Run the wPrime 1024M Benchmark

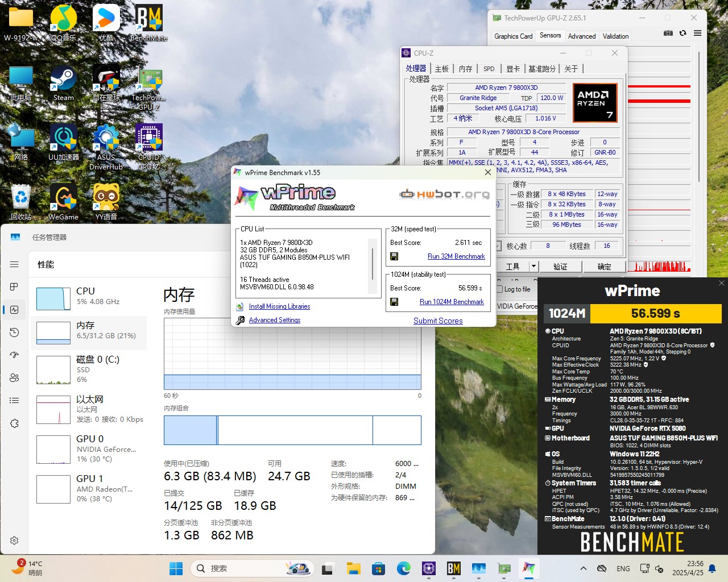452,302
